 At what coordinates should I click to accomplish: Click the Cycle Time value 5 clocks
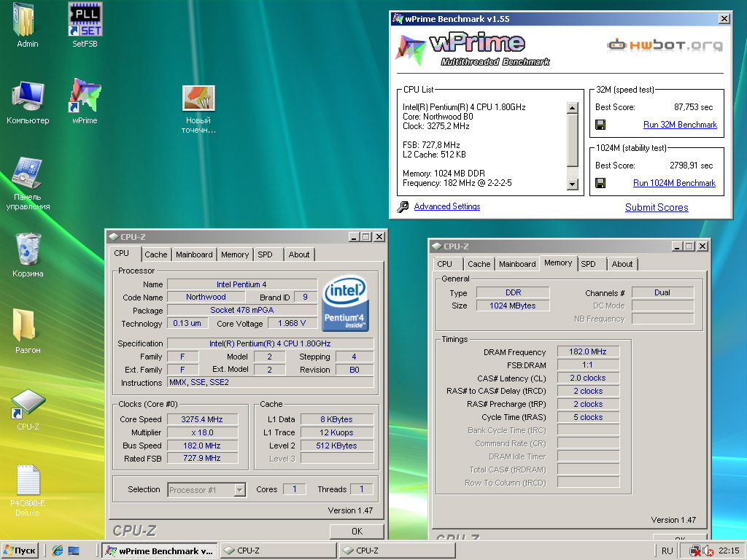click(x=588, y=417)
